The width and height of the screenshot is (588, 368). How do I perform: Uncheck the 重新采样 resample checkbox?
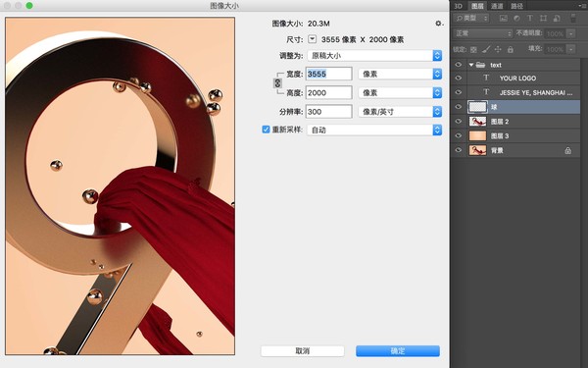point(266,130)
